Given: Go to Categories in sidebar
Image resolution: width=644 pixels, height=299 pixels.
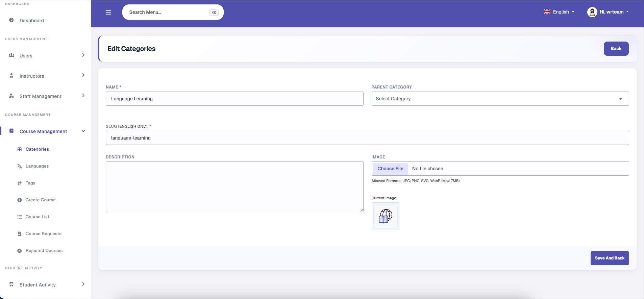Looking at the screenshot, I should click(37, 149).
